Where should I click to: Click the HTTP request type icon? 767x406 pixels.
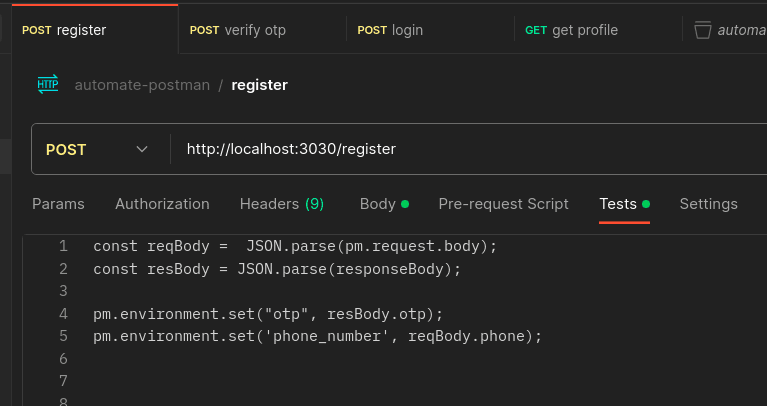[x=48, y=84]
